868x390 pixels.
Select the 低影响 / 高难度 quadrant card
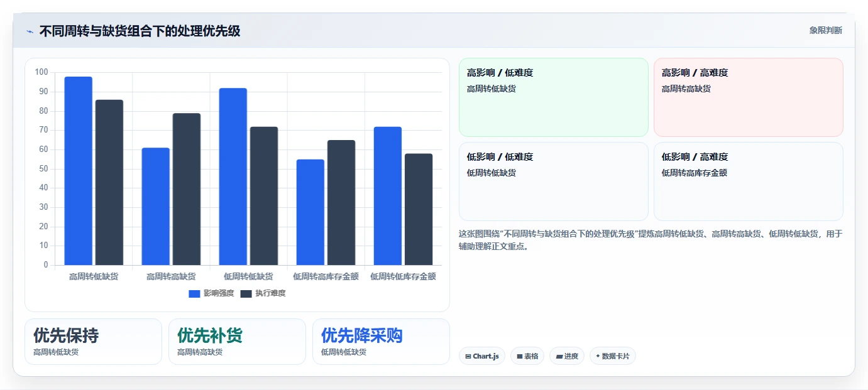[749, 181]
